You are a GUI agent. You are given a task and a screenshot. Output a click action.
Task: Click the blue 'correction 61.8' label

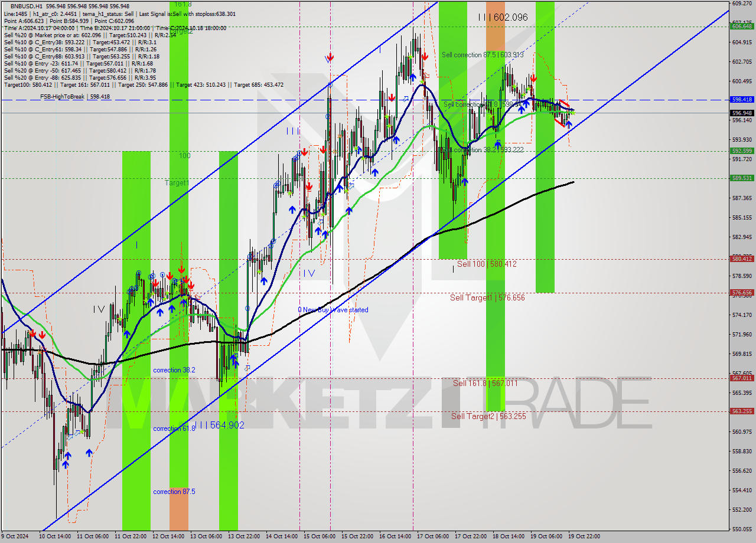tap(174, 428)
